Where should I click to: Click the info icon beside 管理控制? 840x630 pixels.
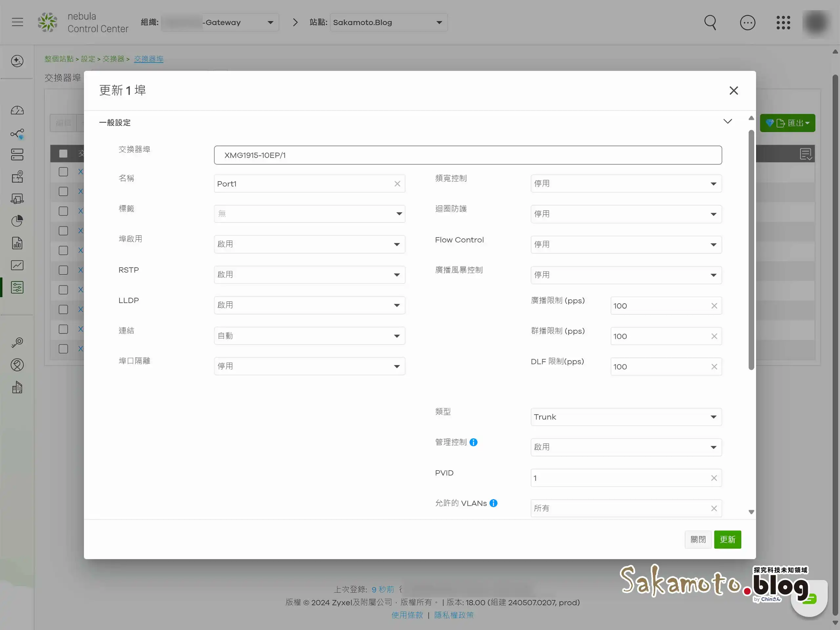tap(473, 442)
